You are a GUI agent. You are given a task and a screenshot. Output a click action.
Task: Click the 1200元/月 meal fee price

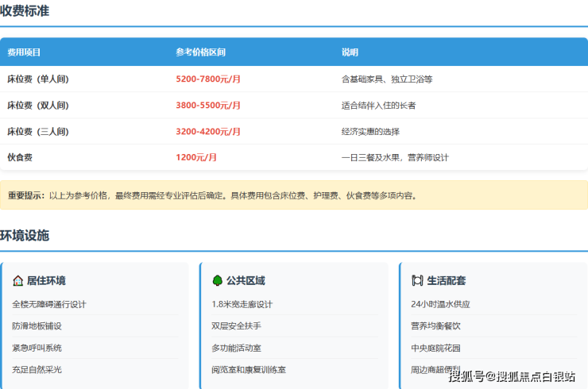196,158
